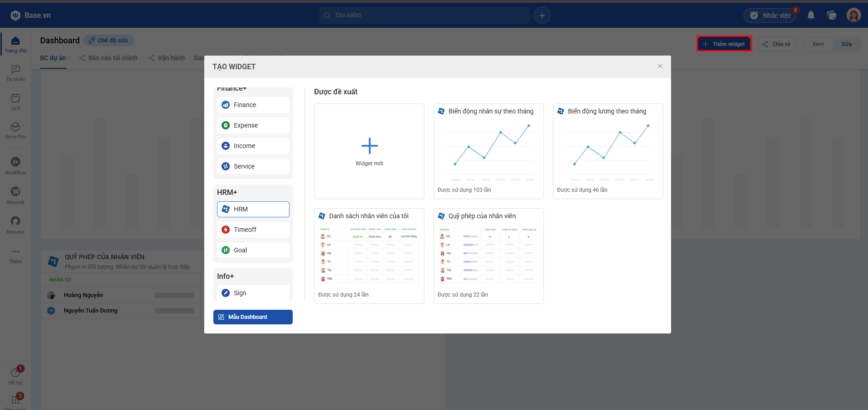Open the Vận hành tab
Screen dimensions: 868x410
coord(166,58)
